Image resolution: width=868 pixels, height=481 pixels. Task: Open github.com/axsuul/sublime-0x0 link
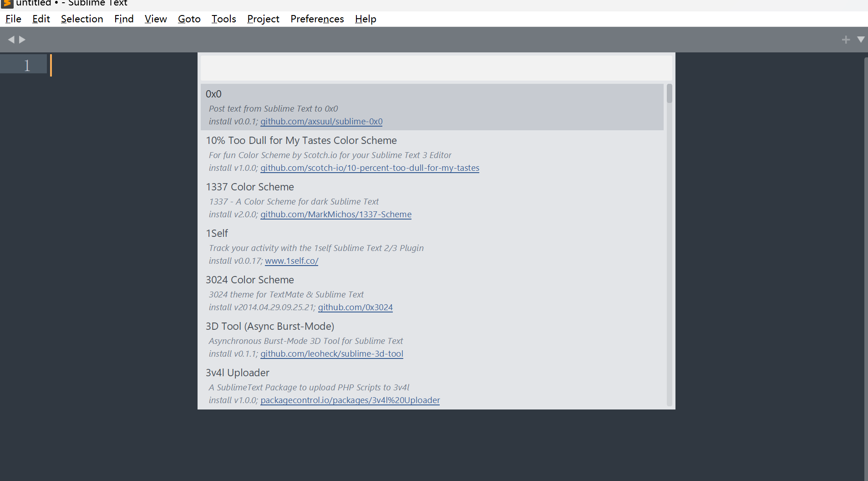pos(321,122)
